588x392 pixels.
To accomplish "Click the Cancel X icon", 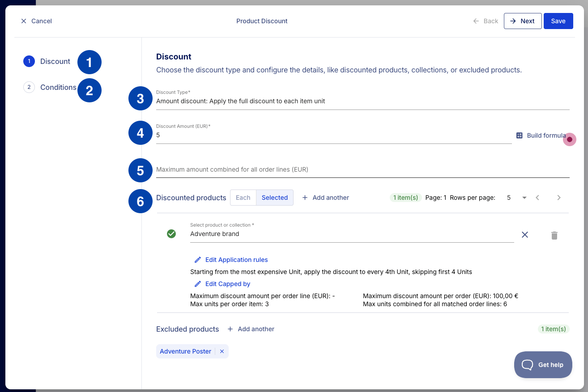I will coord(24,21).
